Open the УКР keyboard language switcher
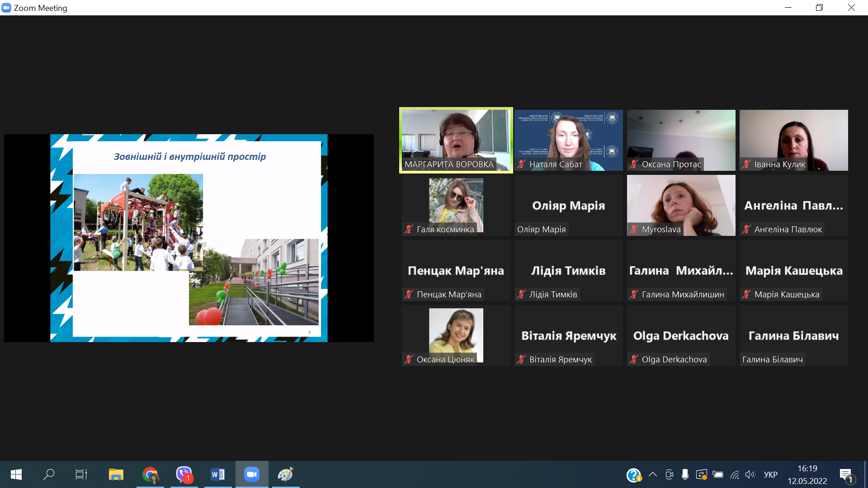 (770, 474)
